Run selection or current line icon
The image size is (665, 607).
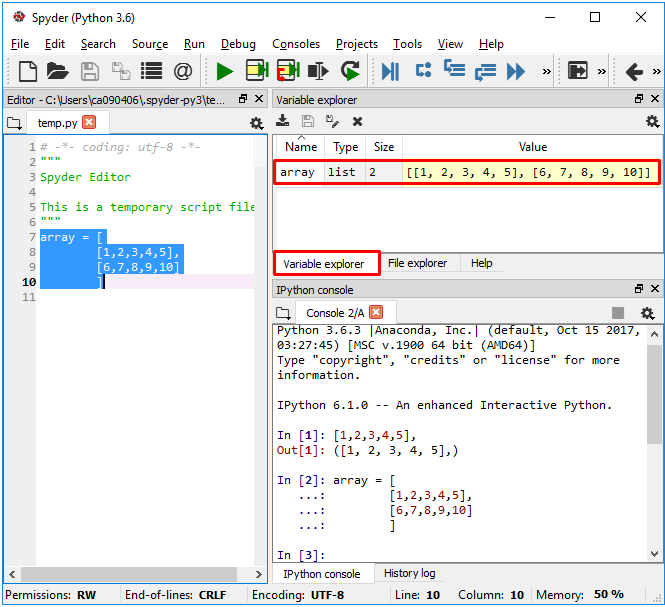click(318, 71)
